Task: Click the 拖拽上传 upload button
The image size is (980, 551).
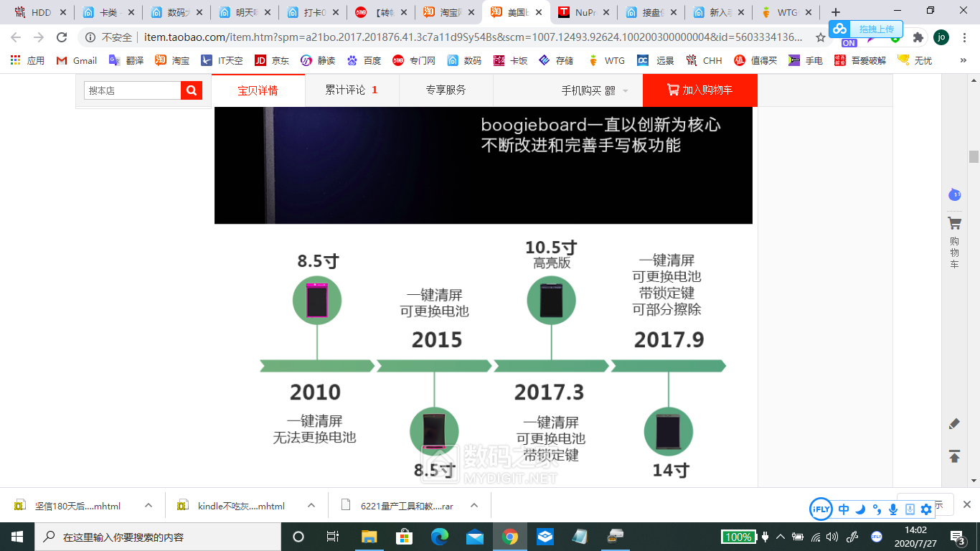Action: point(866,29)
